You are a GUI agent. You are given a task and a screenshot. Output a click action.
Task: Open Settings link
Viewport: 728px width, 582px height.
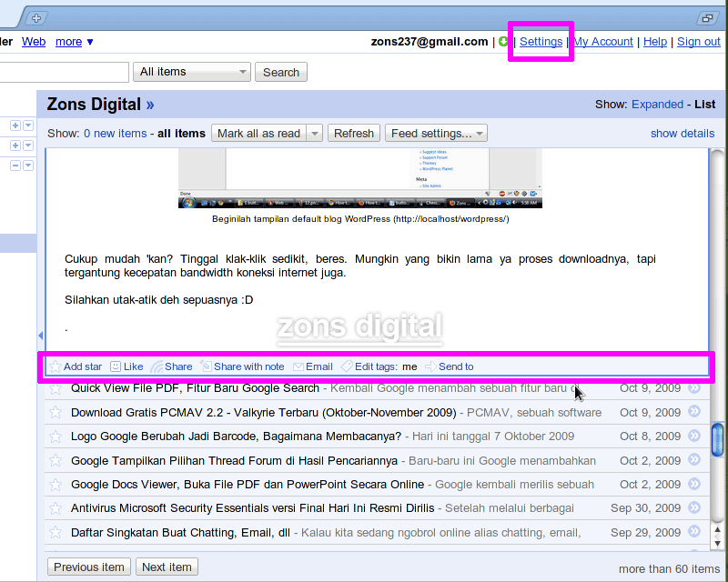tap(541, 42)
